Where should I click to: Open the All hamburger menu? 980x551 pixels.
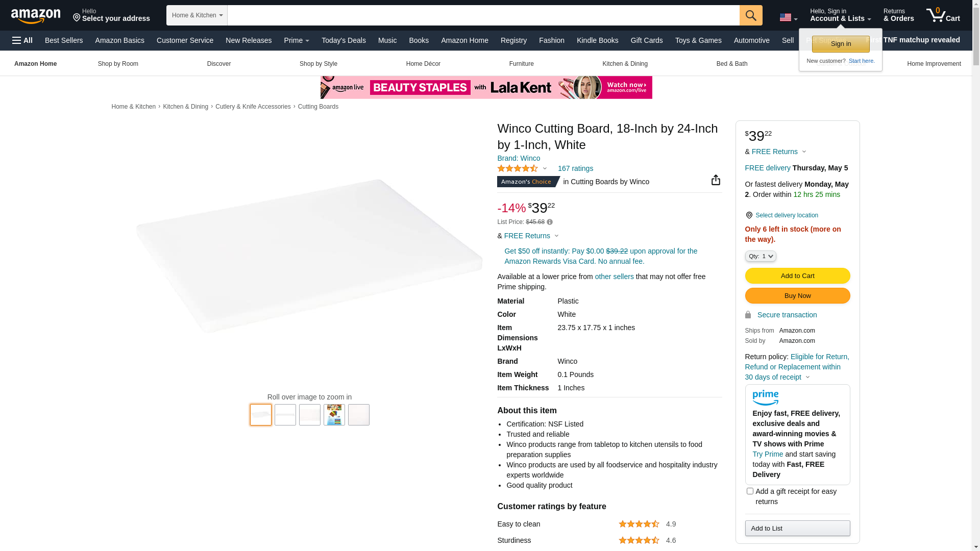point(22,40)
